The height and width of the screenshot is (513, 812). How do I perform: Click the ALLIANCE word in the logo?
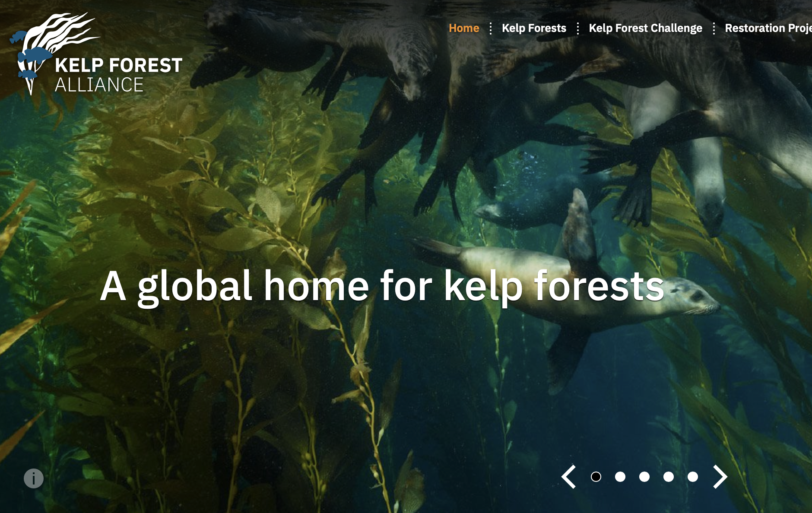point(99,85)
